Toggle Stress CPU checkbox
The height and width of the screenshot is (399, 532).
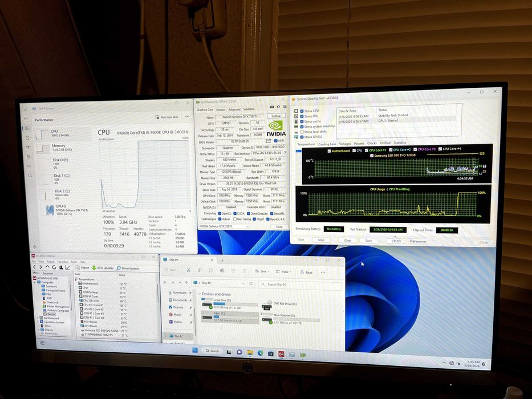302,111
